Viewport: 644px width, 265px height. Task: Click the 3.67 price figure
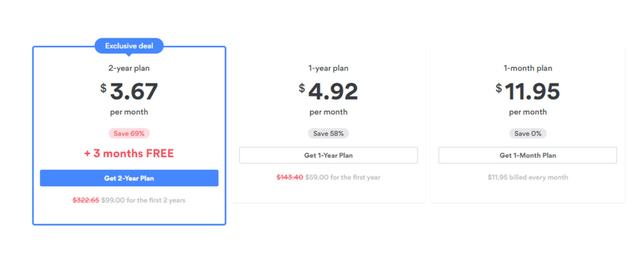tap(134, 91)
